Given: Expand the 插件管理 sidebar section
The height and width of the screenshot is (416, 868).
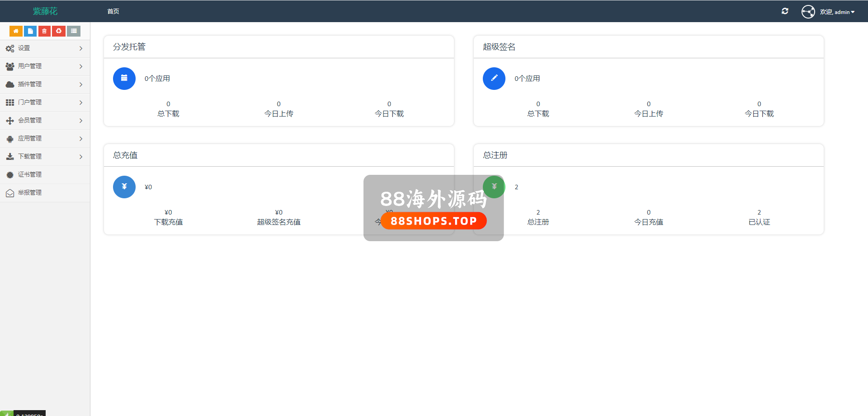Looking at the screenshot, I should (45, 84).
